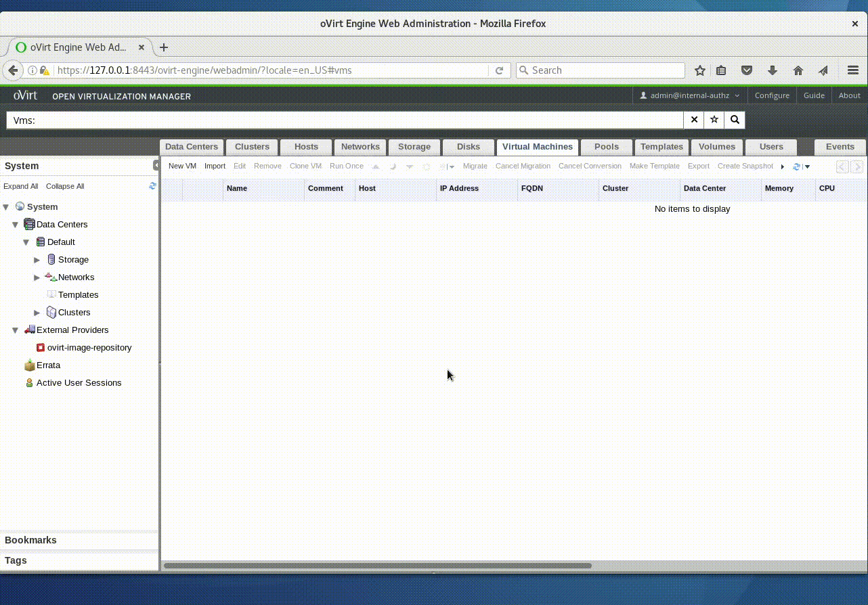Click the send tab paper-plane icon

(823, 70)
